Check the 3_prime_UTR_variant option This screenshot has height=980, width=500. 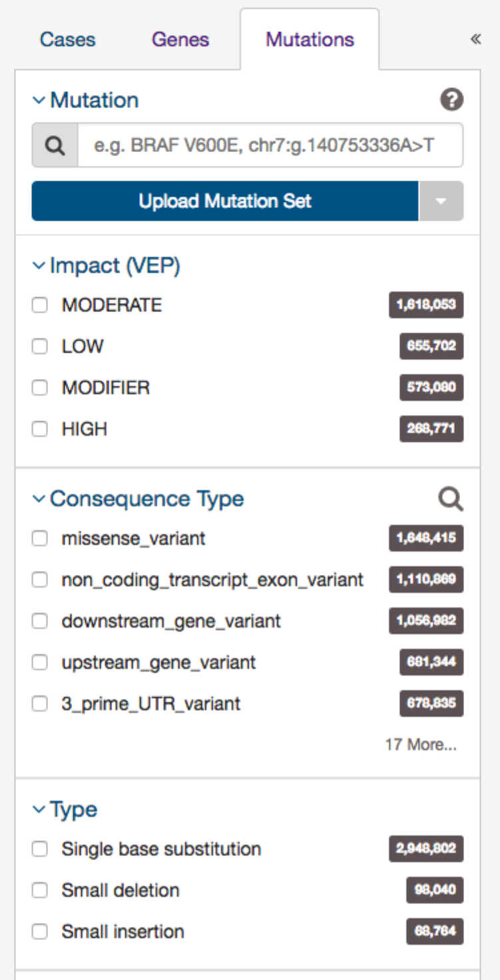click(40, 704)
